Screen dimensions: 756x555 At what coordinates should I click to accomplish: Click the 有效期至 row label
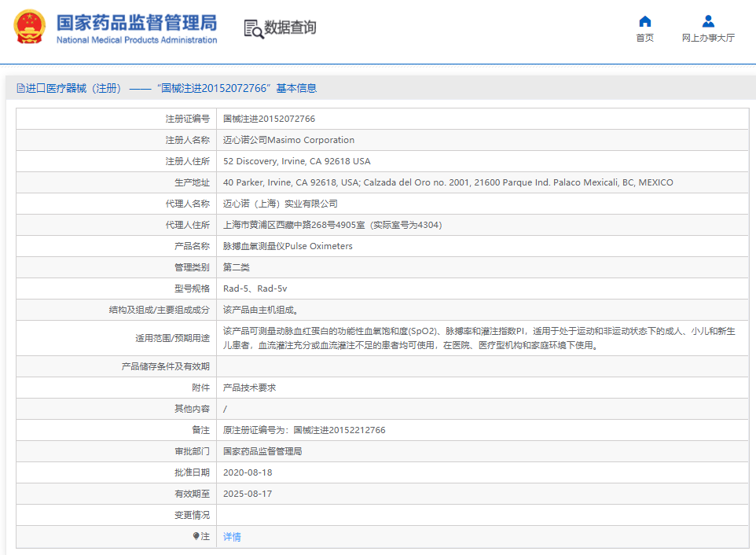pos(192,494)
